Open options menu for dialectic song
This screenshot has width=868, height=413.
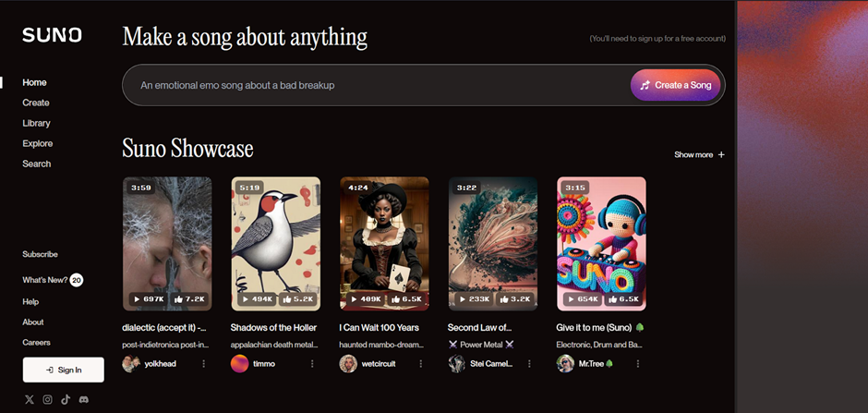[204, 364]
